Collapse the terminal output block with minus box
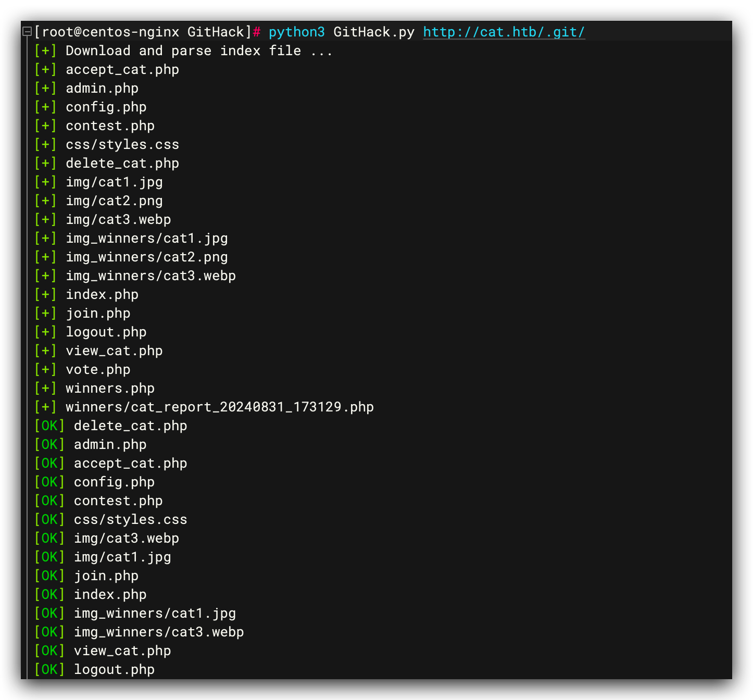This screenshot has width=753, height=700. [x=27, y=32]
